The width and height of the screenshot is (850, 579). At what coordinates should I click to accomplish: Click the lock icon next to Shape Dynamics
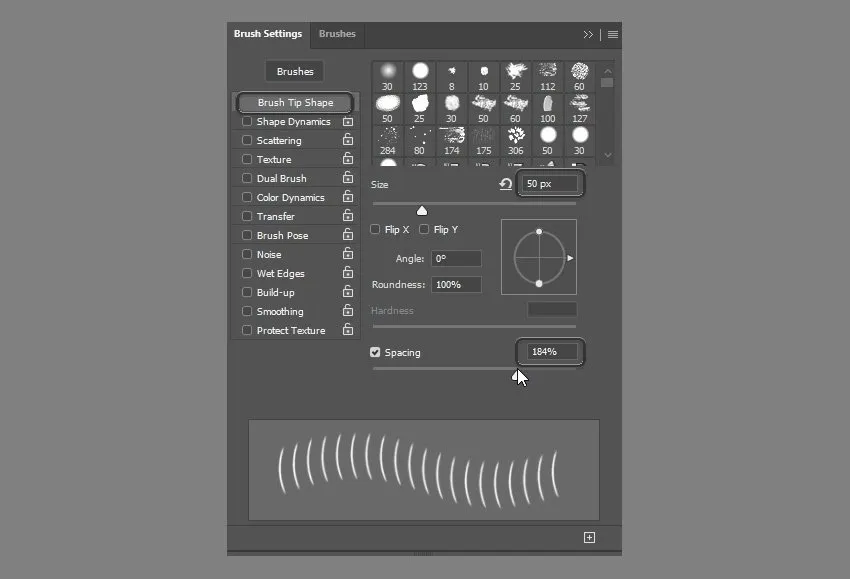pos(348,122)
